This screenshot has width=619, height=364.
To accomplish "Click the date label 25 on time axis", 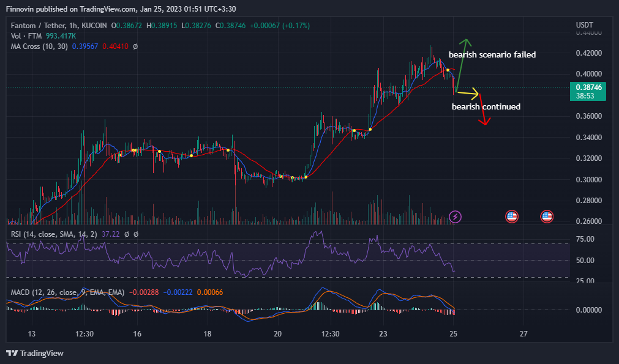I will [x=453, y=333].
